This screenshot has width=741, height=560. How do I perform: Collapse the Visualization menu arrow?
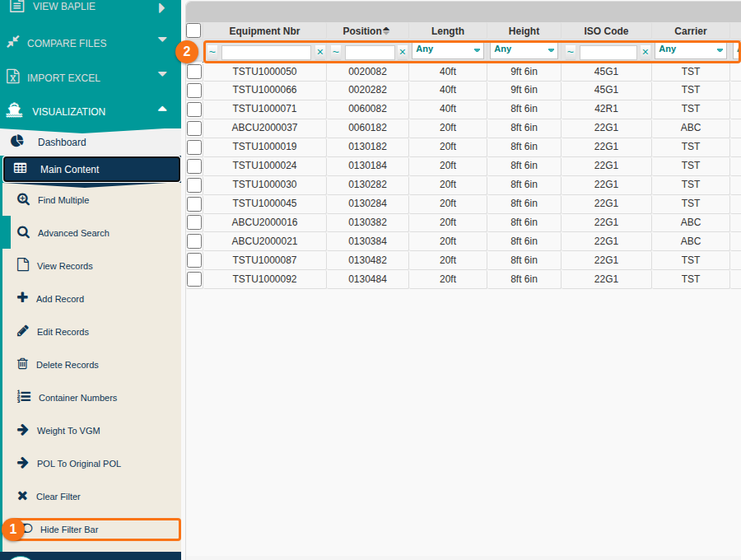tap(162, 109)
